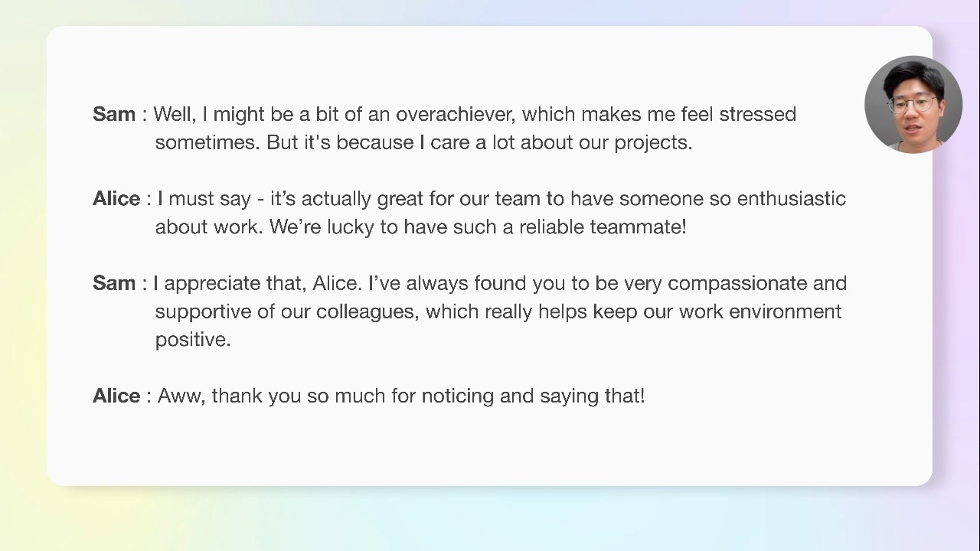
Task: Click the word "compassionate" in Sam's line
Action: point(737,284)
